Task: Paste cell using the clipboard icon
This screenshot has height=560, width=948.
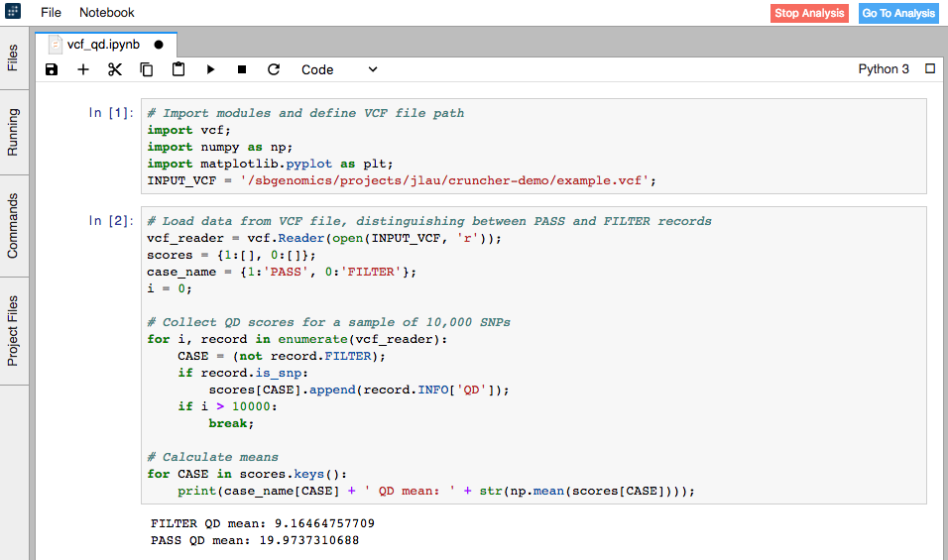Action: coord(178,69)
